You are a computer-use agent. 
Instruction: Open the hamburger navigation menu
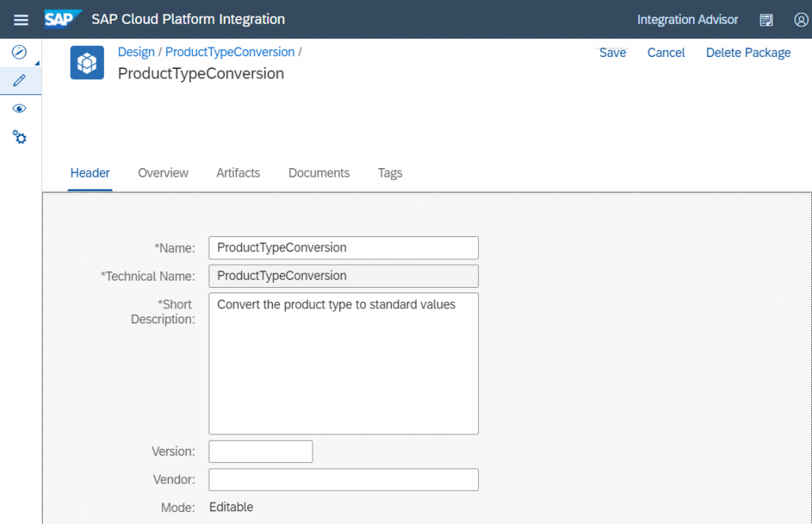click(21, 20)
